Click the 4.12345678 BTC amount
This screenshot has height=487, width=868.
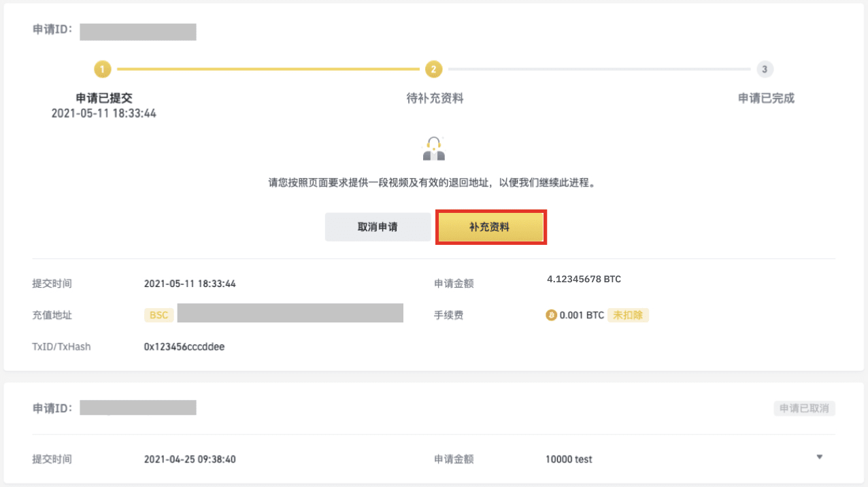pos(584,280)
